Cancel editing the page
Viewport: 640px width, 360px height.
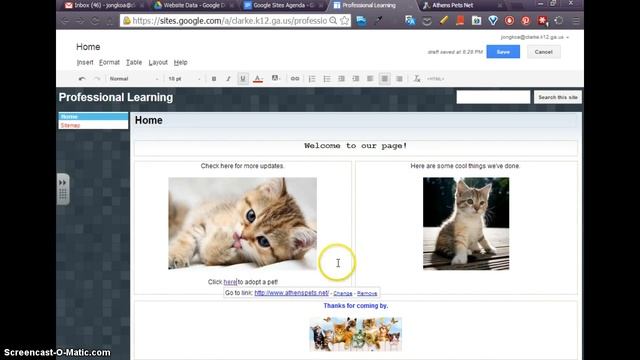[543, 52]
